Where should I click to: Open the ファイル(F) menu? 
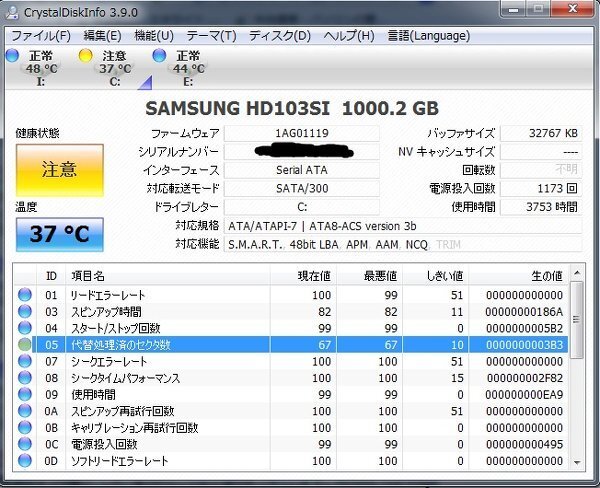coord(41,36)
